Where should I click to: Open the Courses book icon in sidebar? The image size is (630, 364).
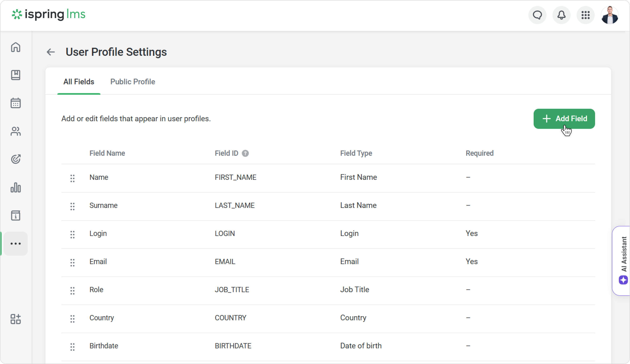[15, 75]
